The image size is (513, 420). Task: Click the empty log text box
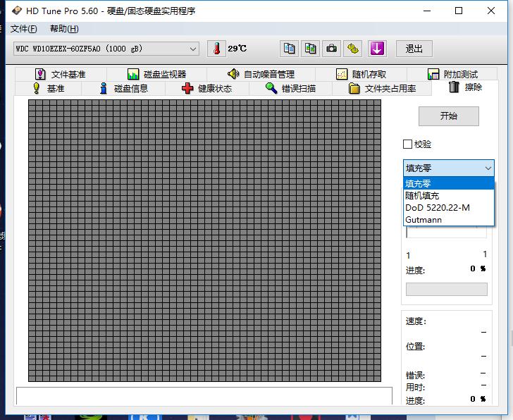[x=204, y=396]
